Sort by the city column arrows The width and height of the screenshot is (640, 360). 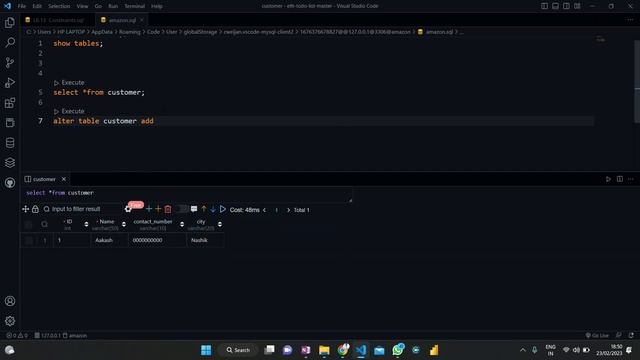pyautogui.click(x=220, y=224)
